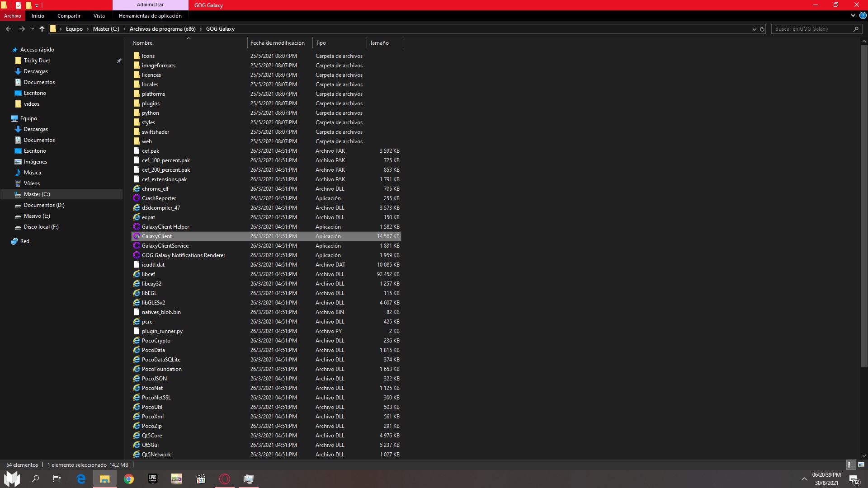Open Tricky Duet in quick access
868x488 pixels.
point(37,61)
